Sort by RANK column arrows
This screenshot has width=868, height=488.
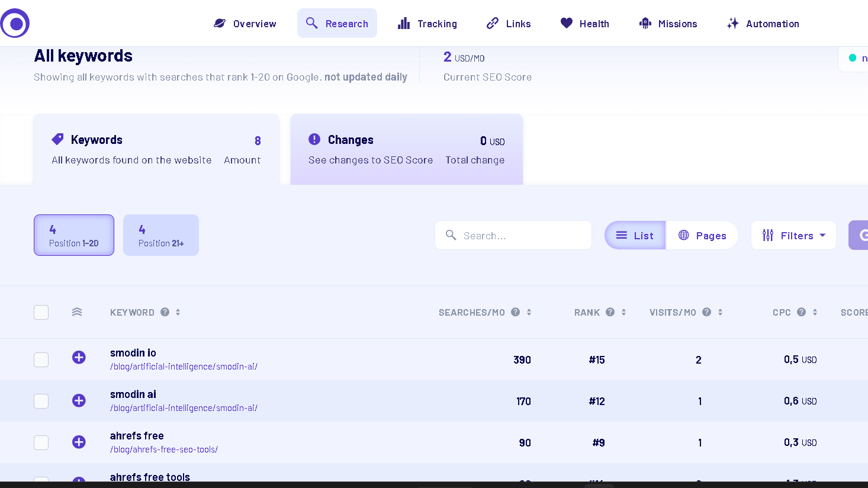[623, 312]
